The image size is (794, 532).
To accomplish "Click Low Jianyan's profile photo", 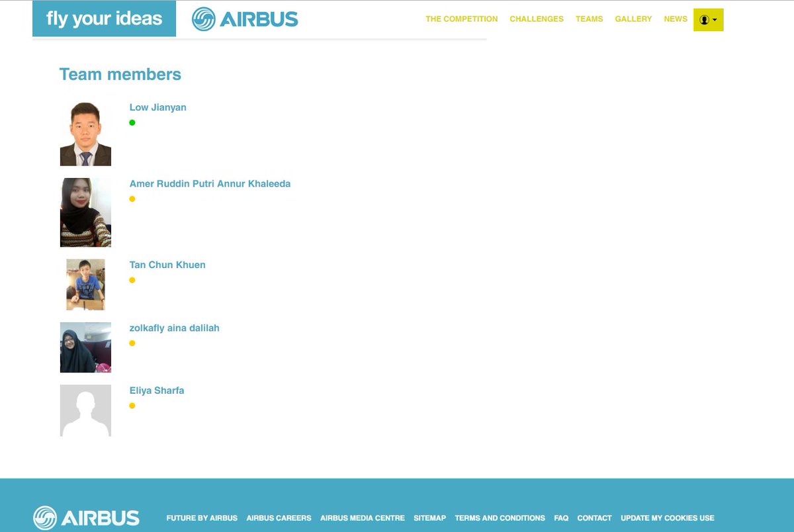I will pyautogui.click(x=85, y=134).
